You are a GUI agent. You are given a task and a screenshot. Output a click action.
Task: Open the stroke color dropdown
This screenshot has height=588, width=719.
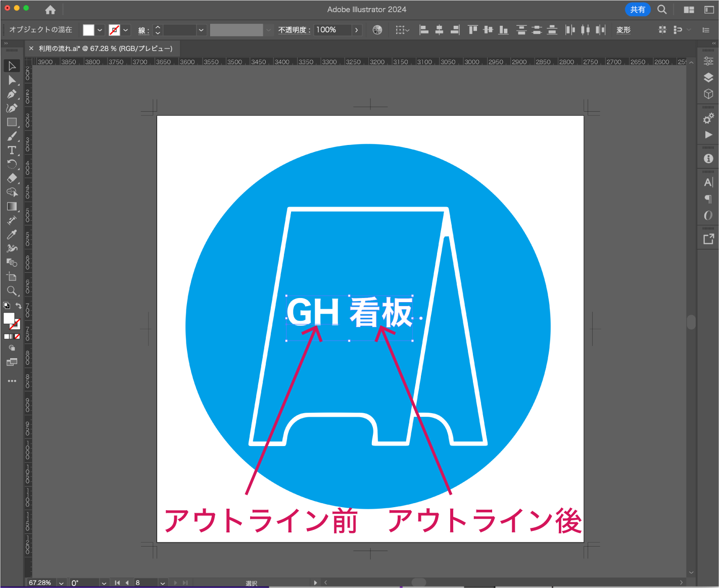pos(125,30)
